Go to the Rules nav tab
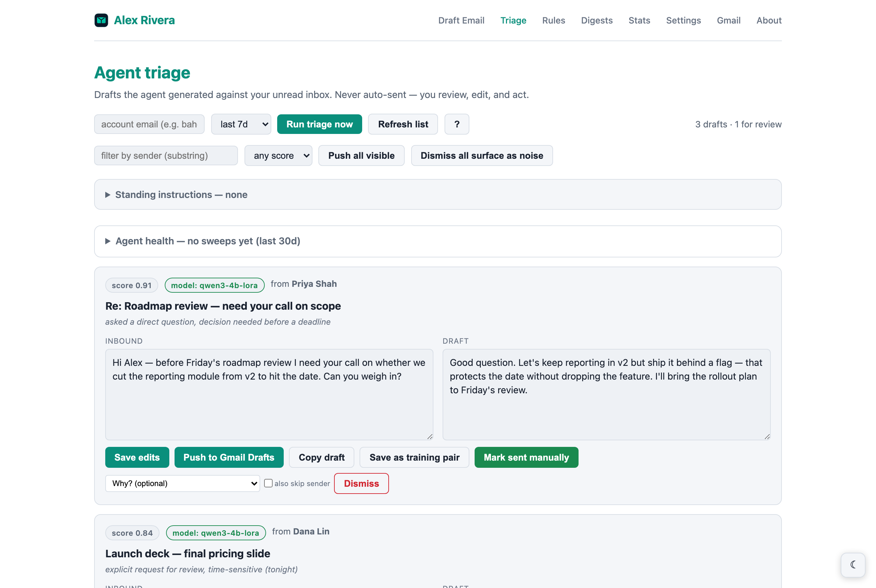 [553, 20]
